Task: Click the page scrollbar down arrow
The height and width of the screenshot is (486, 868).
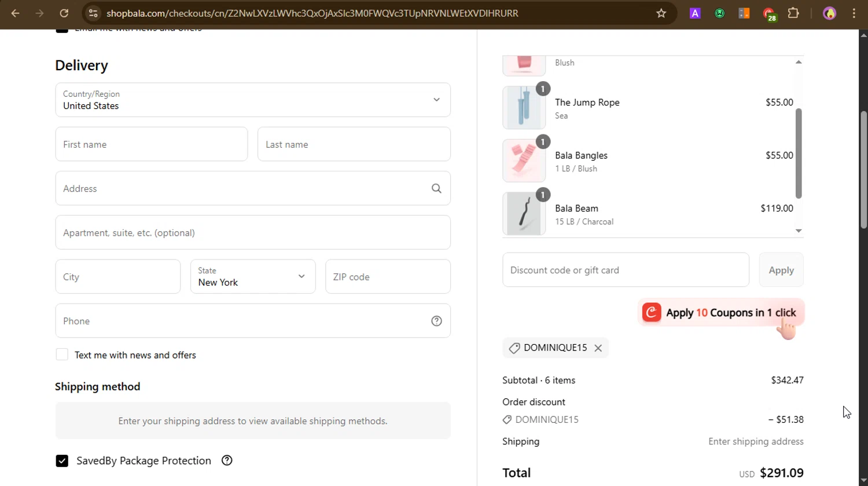Action: [863, 481]
